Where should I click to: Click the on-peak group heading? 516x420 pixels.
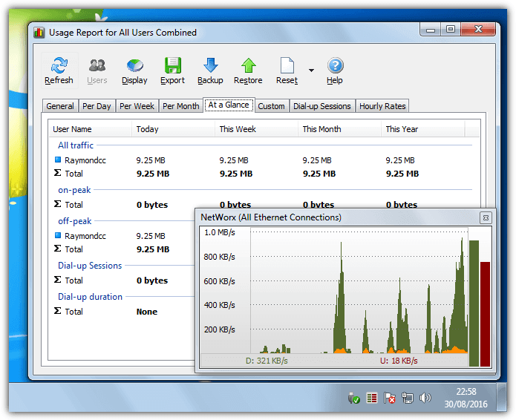pos(74,190)
